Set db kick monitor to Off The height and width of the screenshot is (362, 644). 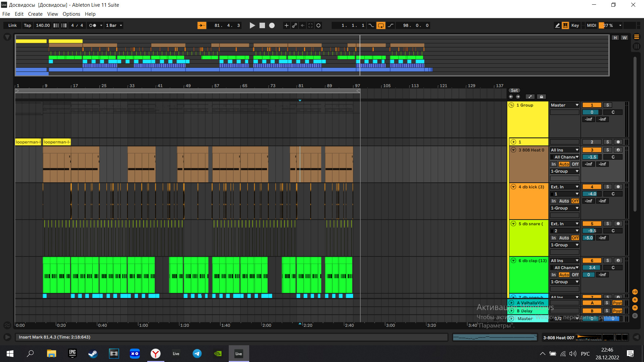(x=575, y=201)
